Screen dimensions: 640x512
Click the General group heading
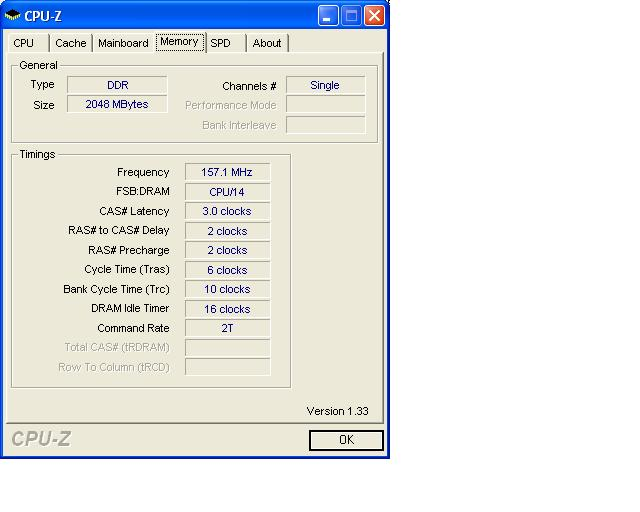(38, 65)
